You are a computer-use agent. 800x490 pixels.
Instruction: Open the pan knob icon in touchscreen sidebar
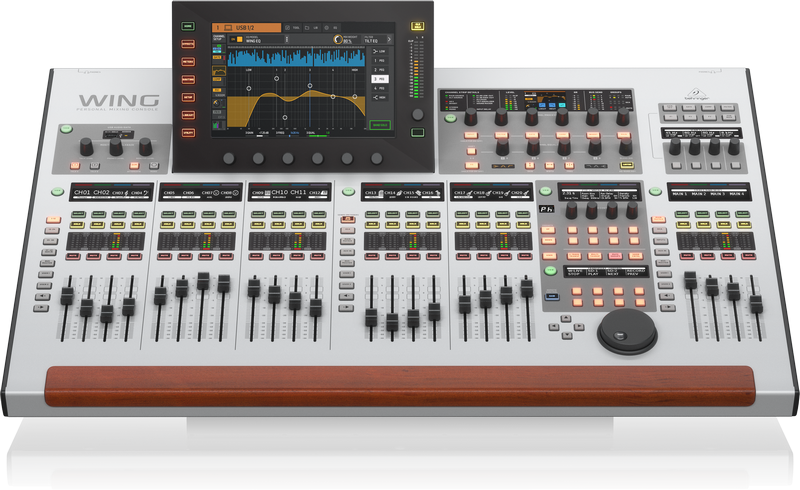pyautogui.click(x=216, y=104)
